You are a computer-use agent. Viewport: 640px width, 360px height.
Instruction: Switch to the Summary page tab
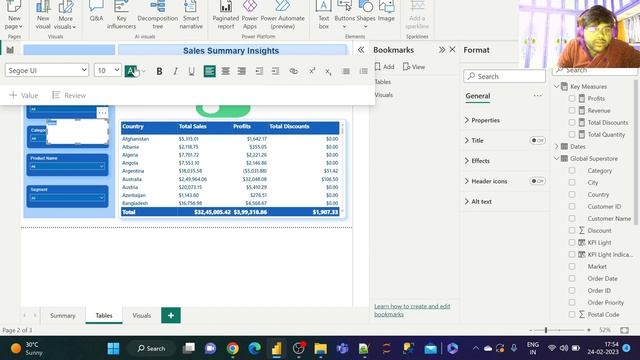pos(62,316)
